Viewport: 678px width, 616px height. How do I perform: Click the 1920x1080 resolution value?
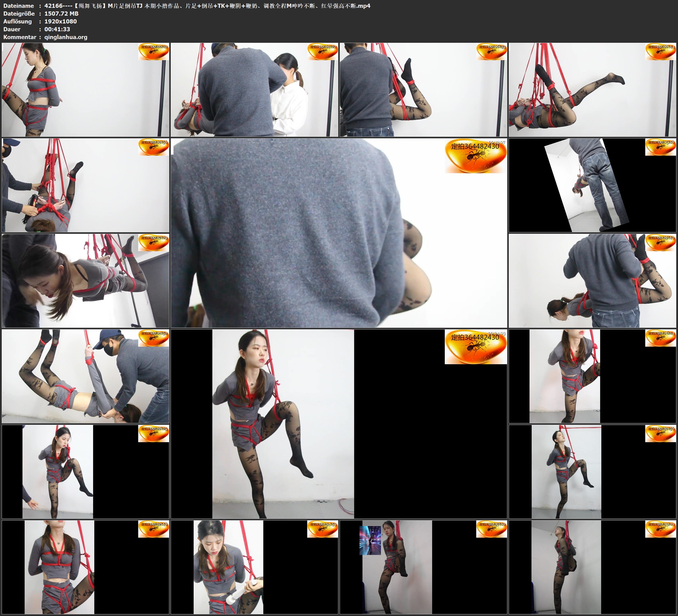click(61, 21)
